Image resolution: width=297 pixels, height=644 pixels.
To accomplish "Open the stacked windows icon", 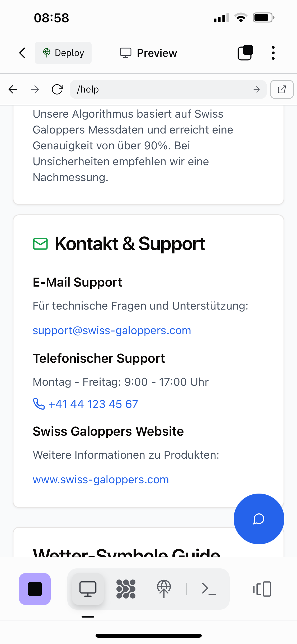I will (245, 53).
